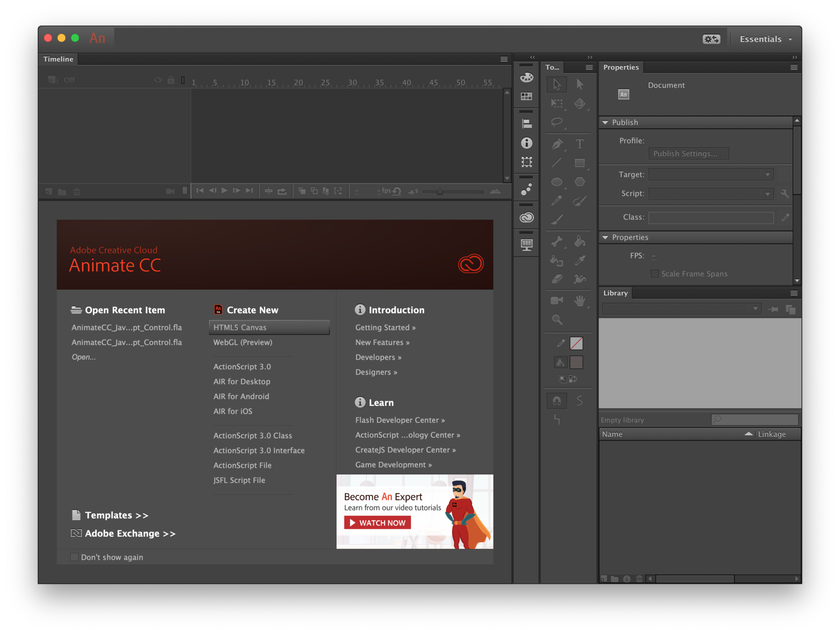Select the Width tool
840x634 pixels.
coord(580,279)
